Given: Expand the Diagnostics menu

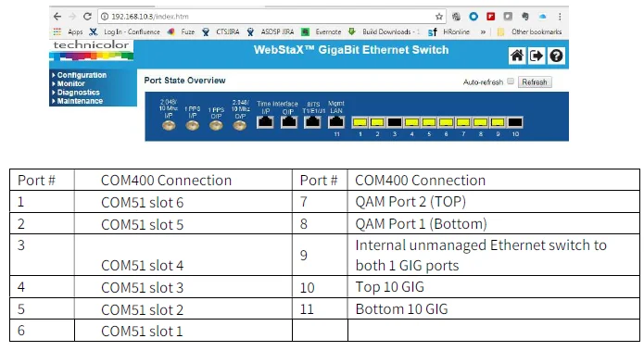Looking at the screenshot, I should tap(79, 93).
